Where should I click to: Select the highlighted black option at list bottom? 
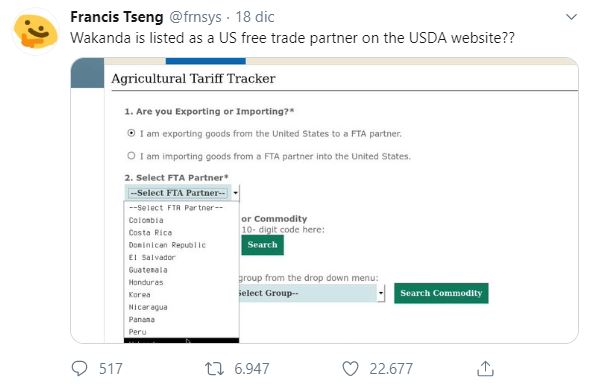pos(181,341)
